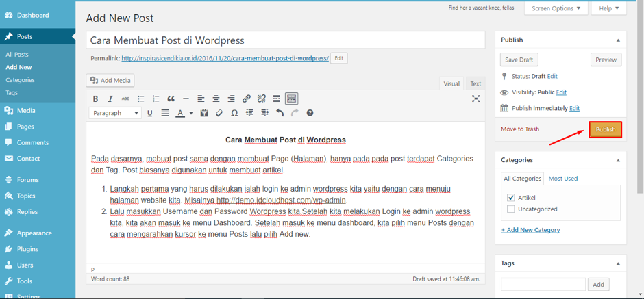Insert a numbered list
The image size is (644, 299).
coord(156,99)
